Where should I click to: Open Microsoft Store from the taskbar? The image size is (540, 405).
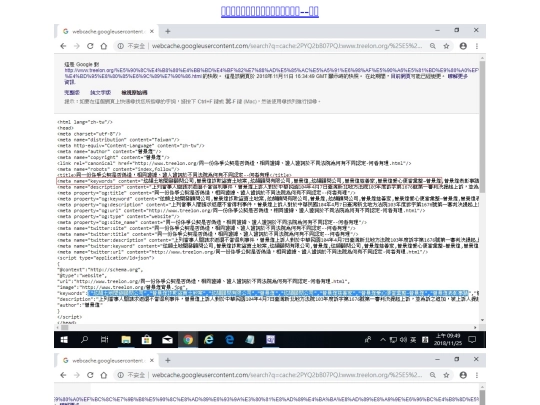pyautogui.click(x=146, y=340)
